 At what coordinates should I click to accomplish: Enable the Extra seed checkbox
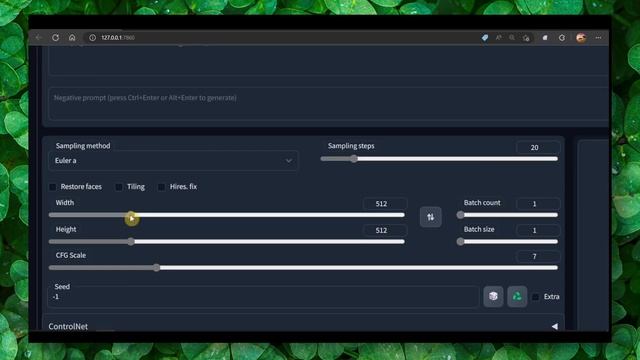click(536, 297)
